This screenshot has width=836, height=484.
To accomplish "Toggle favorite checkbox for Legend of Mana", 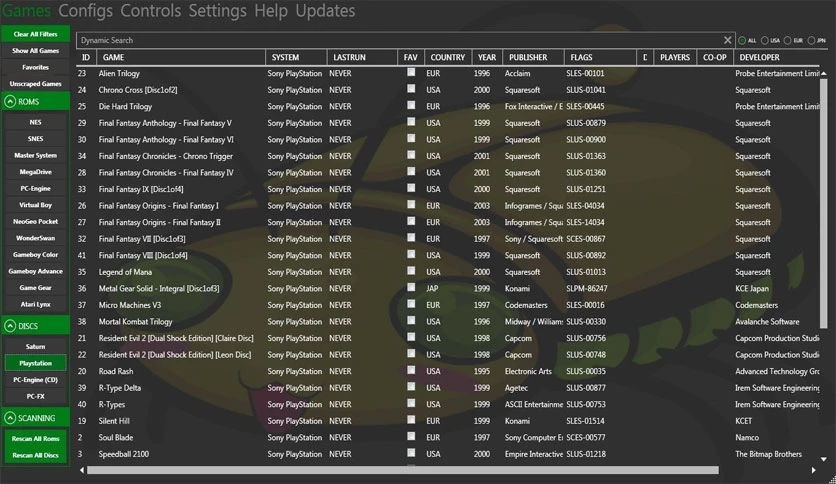I will click(x=411, y=271).
